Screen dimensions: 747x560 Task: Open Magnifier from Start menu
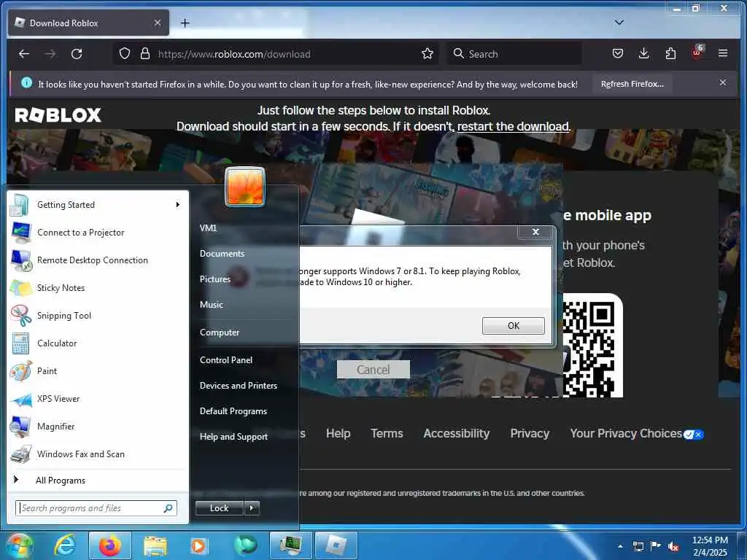tap(98, 427)
